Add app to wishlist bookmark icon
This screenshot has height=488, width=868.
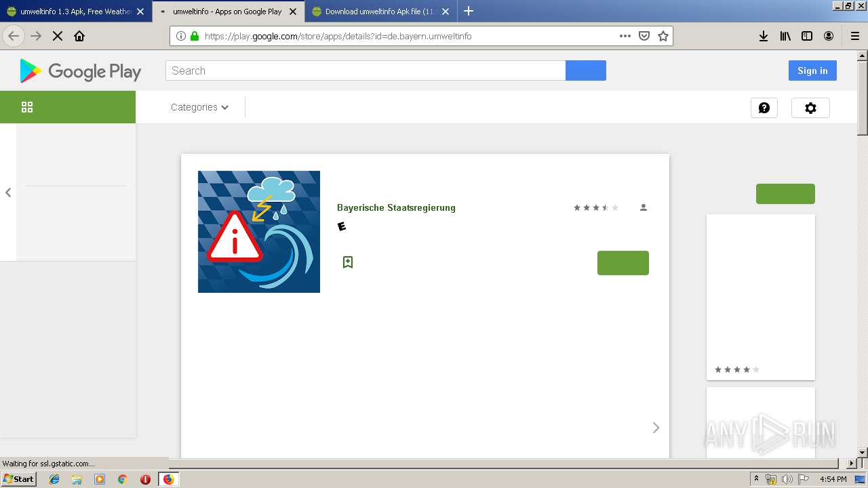tap(348, 262)
